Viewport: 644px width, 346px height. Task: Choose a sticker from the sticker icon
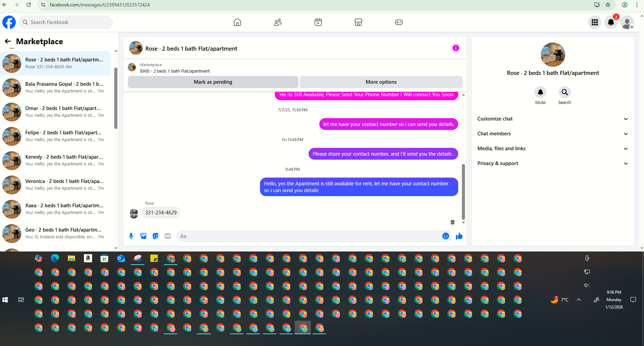[155, 236]
